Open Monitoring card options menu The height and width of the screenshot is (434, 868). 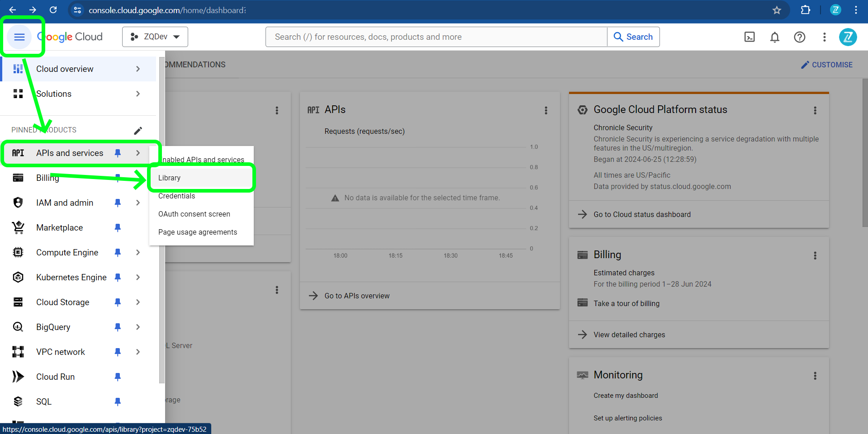tap(815, 376)
